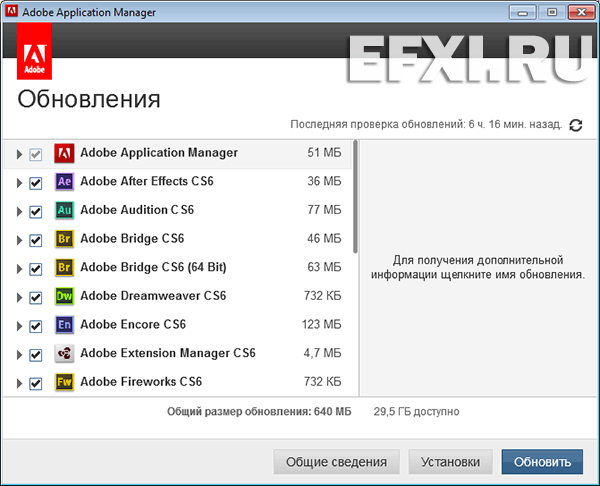Screen dimensions: 600x486
Task: Expand the Adobe Bridge CS6 (64 Bit) row
Action: [19, 269]
